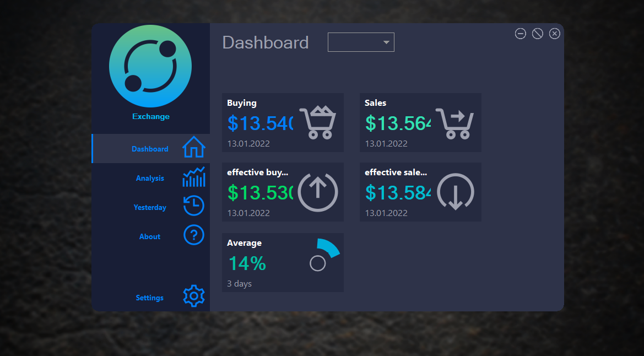Click the effective buy up-arrow icon

coord(317,192)
